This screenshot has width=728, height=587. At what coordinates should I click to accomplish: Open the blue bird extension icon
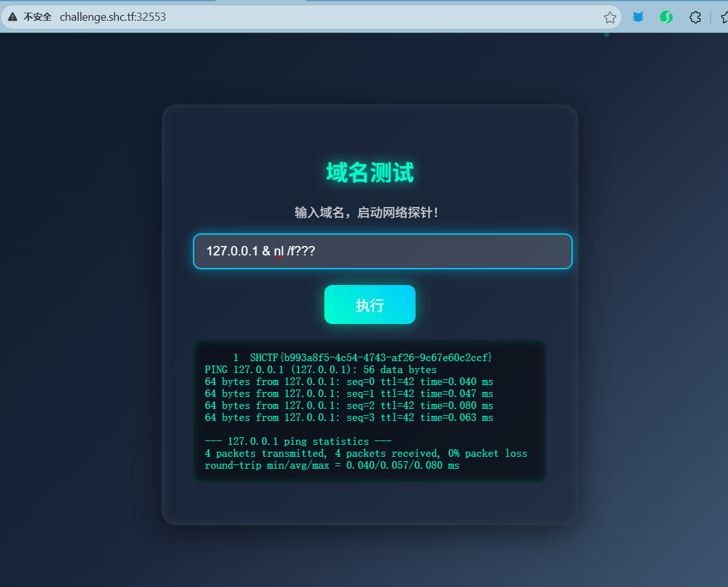tap(638, 17)
